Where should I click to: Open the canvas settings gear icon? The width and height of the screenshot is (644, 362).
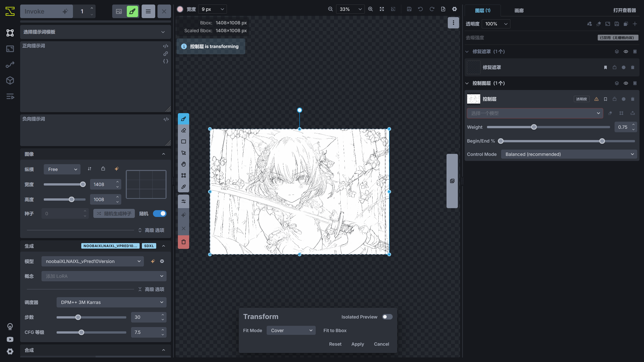454,9
